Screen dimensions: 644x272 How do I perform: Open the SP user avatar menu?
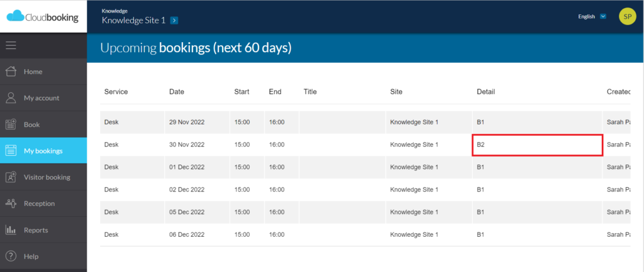tap(627, 16)
